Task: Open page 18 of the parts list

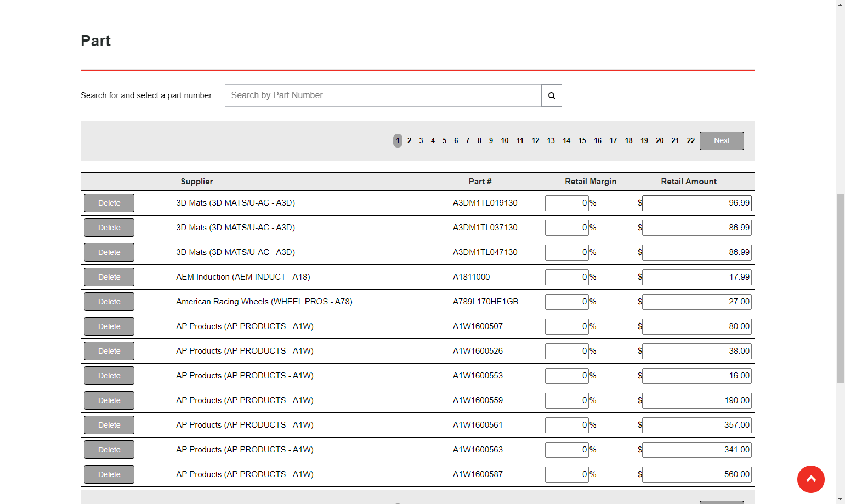Action: 628,141
